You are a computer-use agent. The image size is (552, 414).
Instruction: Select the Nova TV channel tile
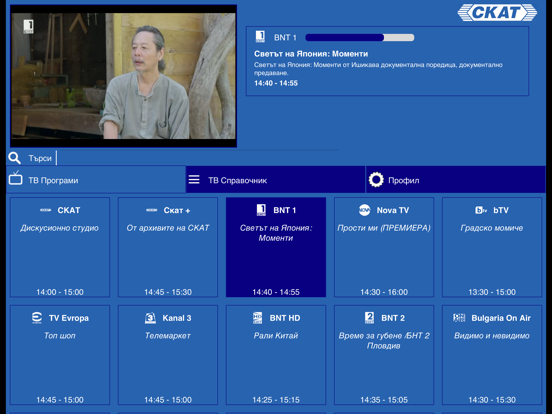pyautogui.click(x=384, y=247)
